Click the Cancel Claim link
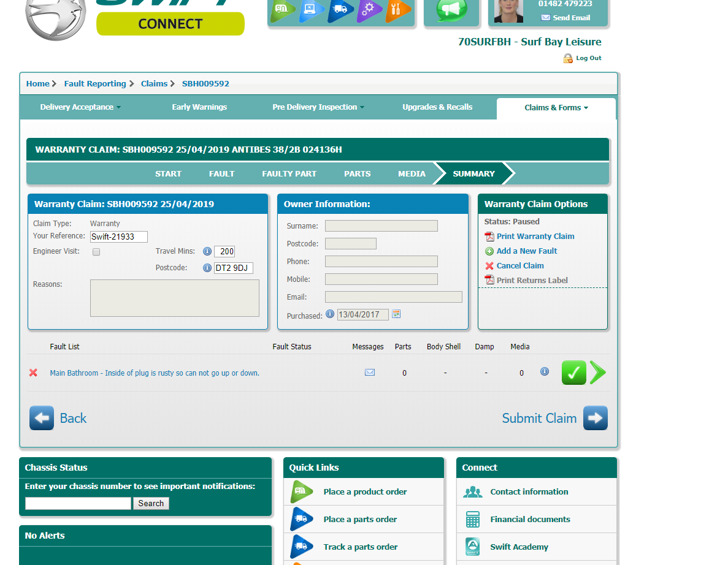 pyautogui.click(x=520, y=266)
